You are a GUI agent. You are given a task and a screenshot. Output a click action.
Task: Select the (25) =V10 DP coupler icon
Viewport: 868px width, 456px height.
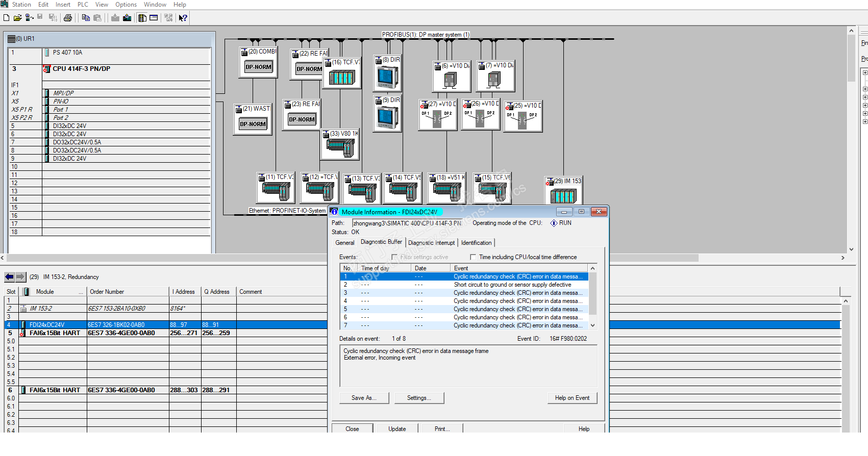pos(523,116)
